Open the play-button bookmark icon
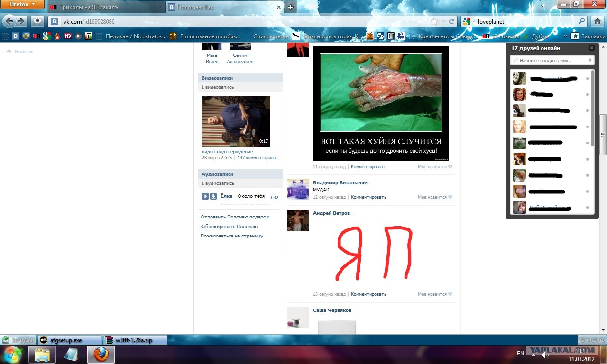The height and width of the screenshot is (364, 607). [x=78, y=36]
